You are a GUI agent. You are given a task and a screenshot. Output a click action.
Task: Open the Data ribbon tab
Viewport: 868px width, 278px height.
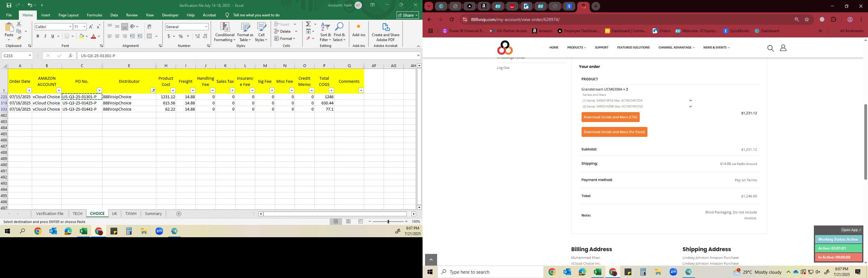point(114,15)
